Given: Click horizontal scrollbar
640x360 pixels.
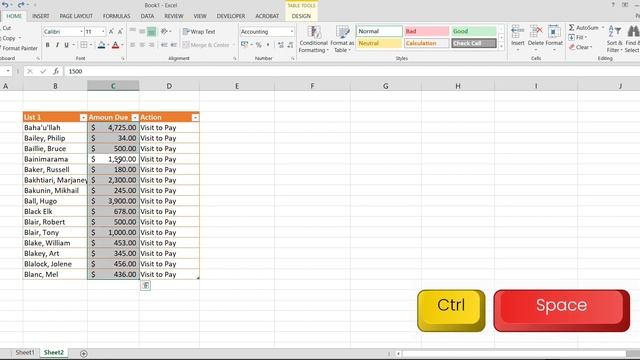Looking at the screenshot, I should [x=514, y=353].
